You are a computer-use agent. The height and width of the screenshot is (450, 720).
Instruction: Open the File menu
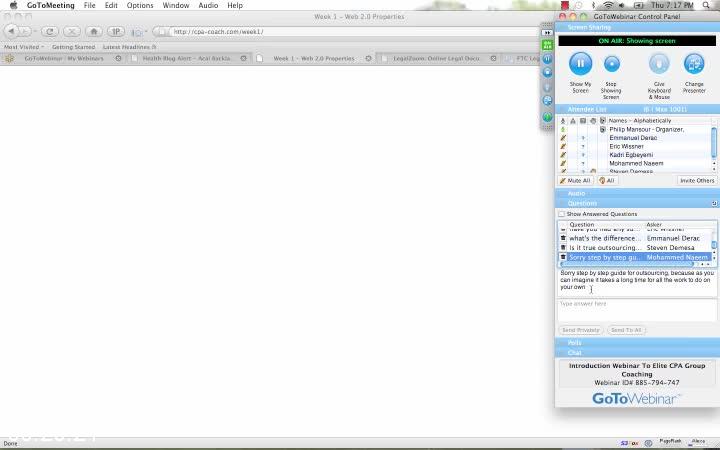coord(90,6)
